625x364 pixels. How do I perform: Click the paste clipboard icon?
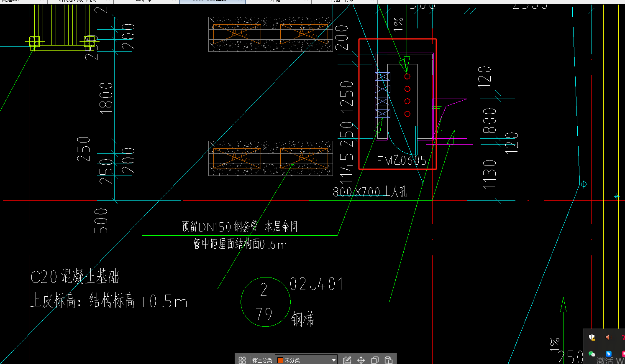[389, 360]
